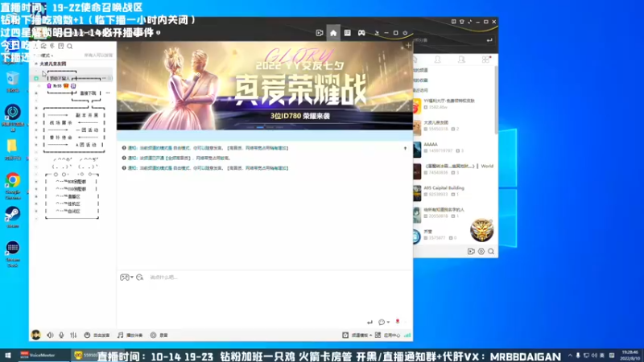Click the notes icon above channel tree

click(x=61, y=46)
